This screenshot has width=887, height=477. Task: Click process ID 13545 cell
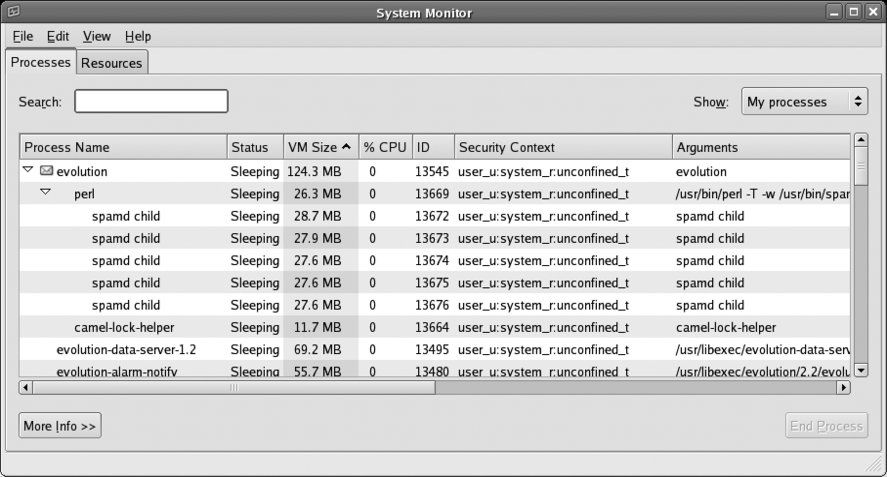pos(432,171)
